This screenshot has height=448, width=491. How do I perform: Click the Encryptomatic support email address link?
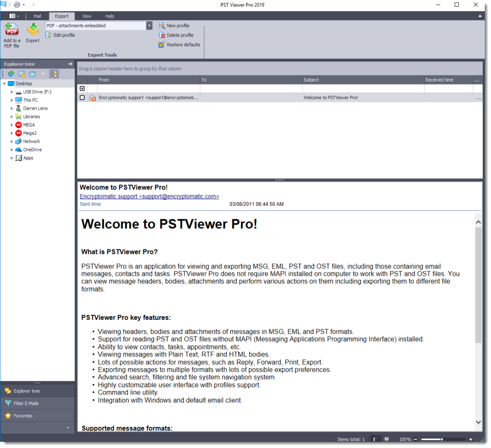[x=149, y=196]
